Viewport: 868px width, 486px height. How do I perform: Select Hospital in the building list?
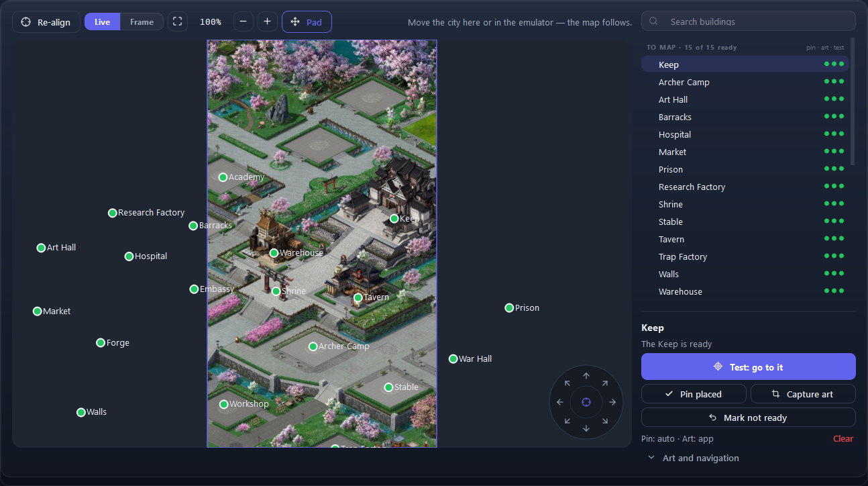point(745,134)
